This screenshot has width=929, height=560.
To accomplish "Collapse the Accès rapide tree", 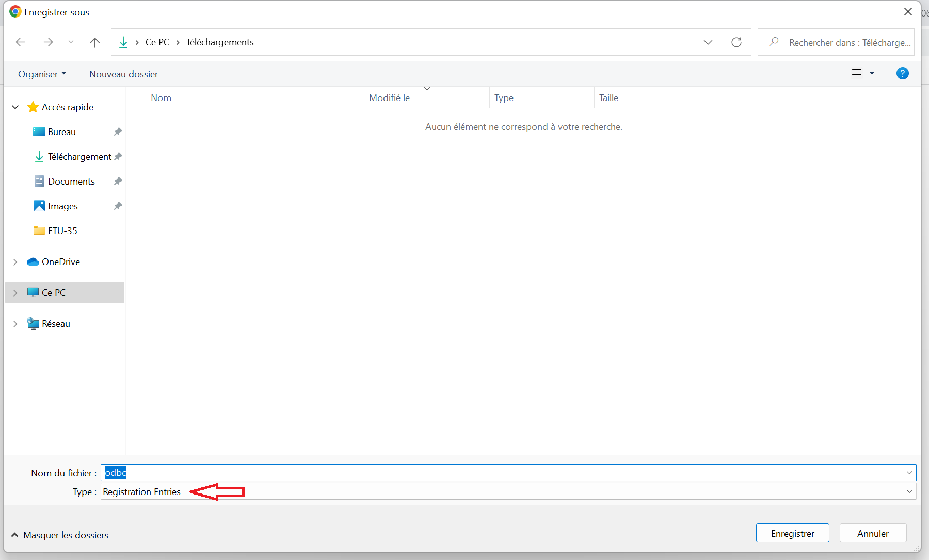I will 15,107.
